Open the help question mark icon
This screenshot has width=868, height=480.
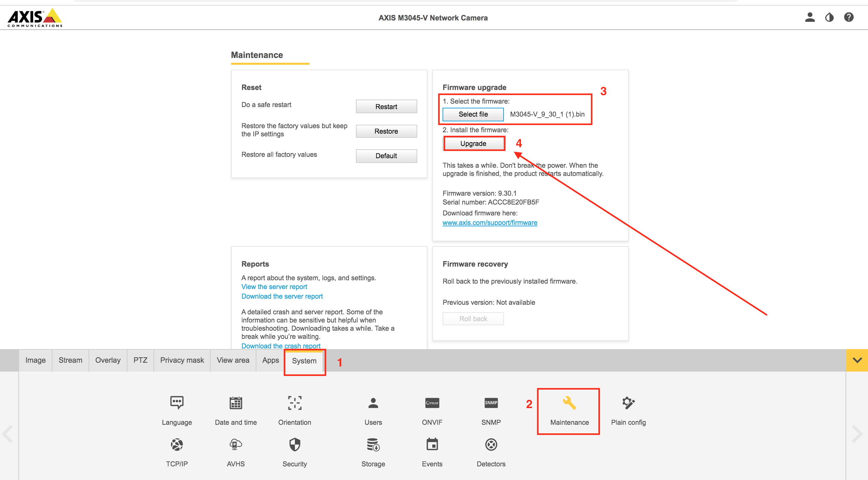(849, 17)
